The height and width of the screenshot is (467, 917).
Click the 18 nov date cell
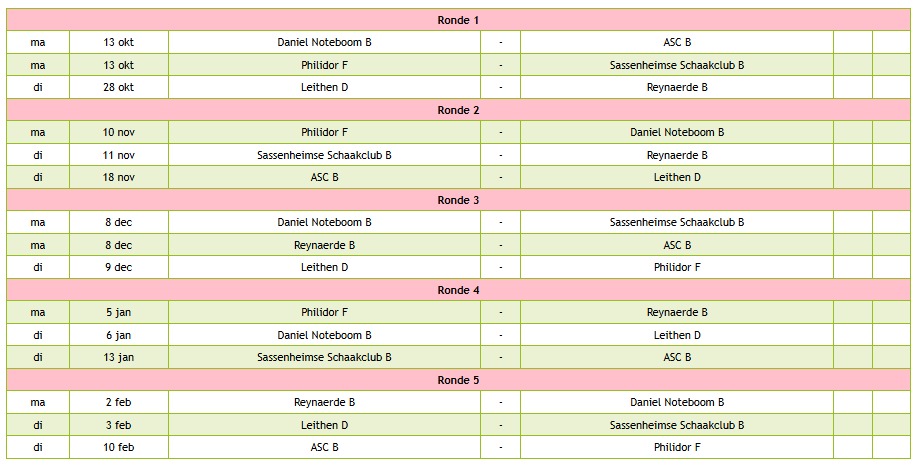[118, 177]
